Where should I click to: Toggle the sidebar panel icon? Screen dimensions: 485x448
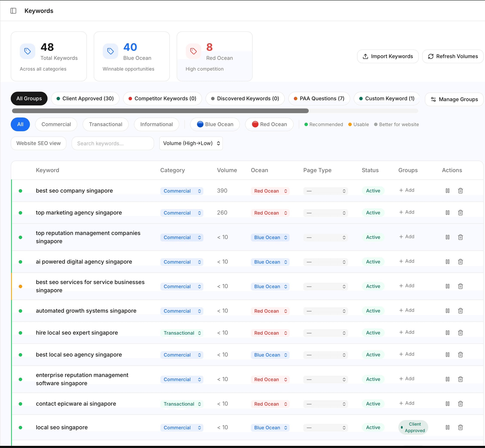tap(13, 11)
